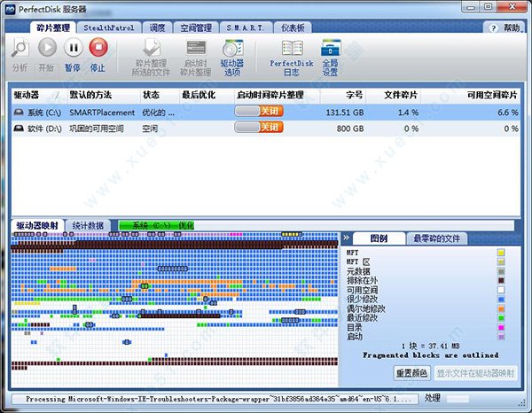Screen dimensions: 532x413
Task: Sort by 最后优化 column header
Action: (x=207, y=95)
